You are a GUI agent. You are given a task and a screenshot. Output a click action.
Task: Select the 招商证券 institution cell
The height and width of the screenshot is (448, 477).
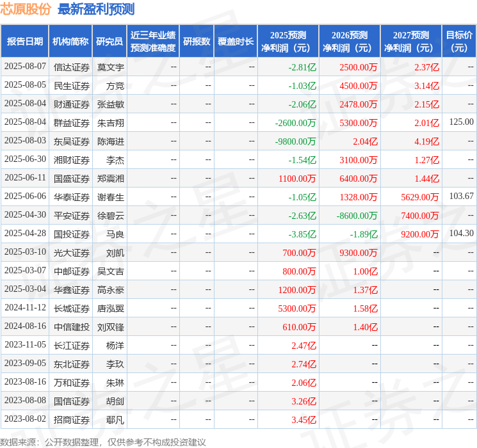pyautogui.click(x=72, y=420)
